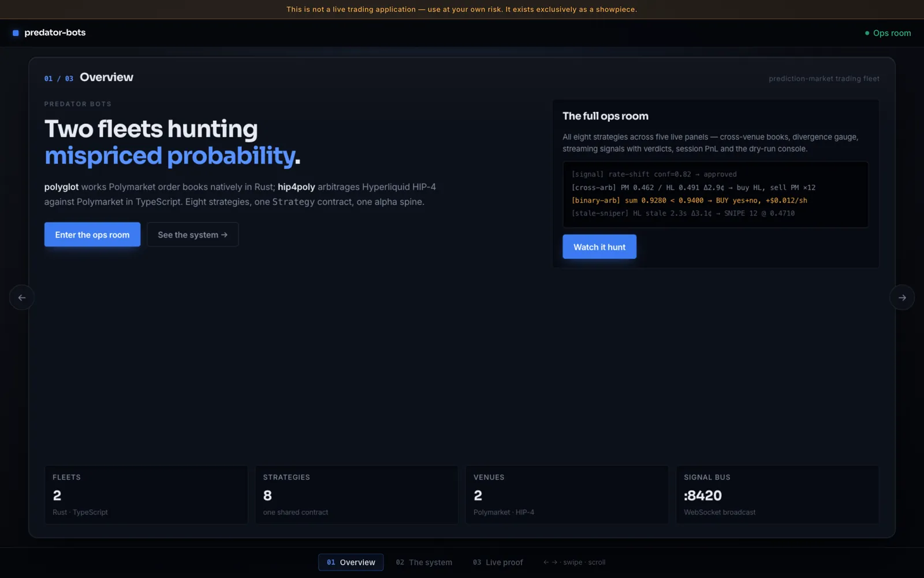Viewport: 924px width, 578px height.
Task: Click the word hip4poly in the description
Action: pyautogui.click(x=296, y=187)
